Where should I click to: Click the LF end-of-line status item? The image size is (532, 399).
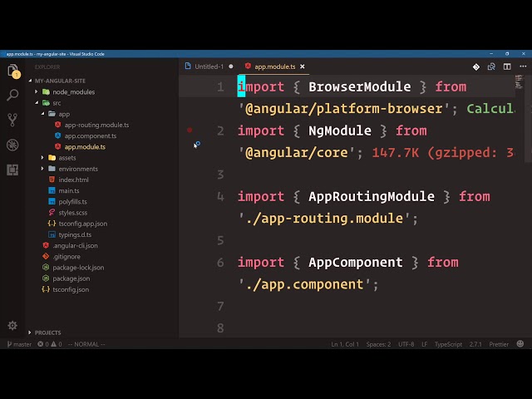[424, 344]
